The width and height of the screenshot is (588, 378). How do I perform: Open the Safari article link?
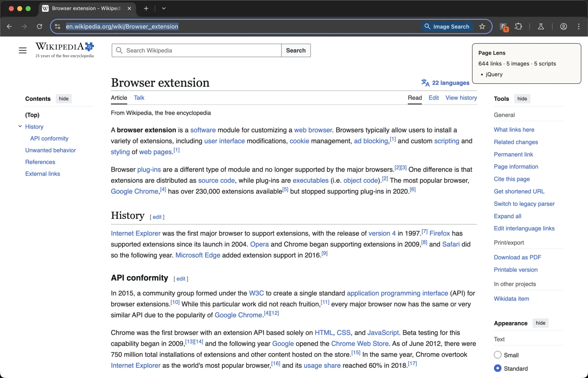pyautogui.click(x=451, y=244)
